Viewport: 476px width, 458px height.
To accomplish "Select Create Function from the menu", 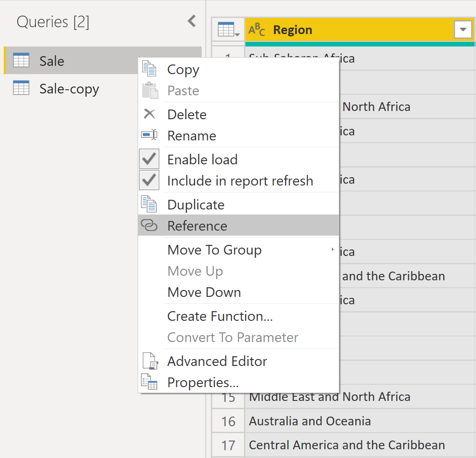I will click(x=220, y=316).
